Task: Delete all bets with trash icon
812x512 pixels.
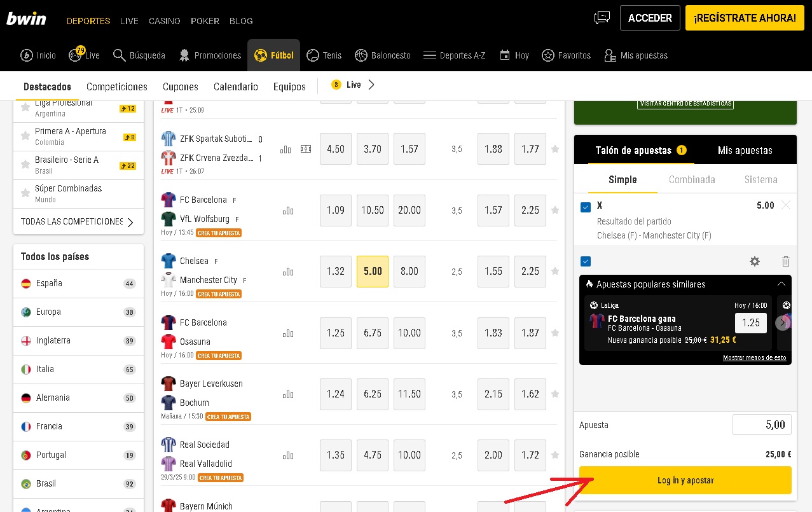Action: (x=786, y=261)
